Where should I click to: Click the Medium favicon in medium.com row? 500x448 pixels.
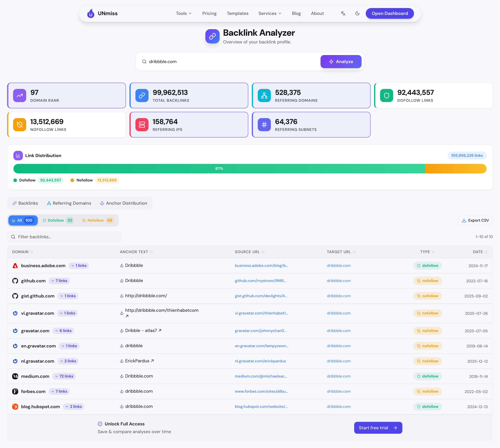15,376
